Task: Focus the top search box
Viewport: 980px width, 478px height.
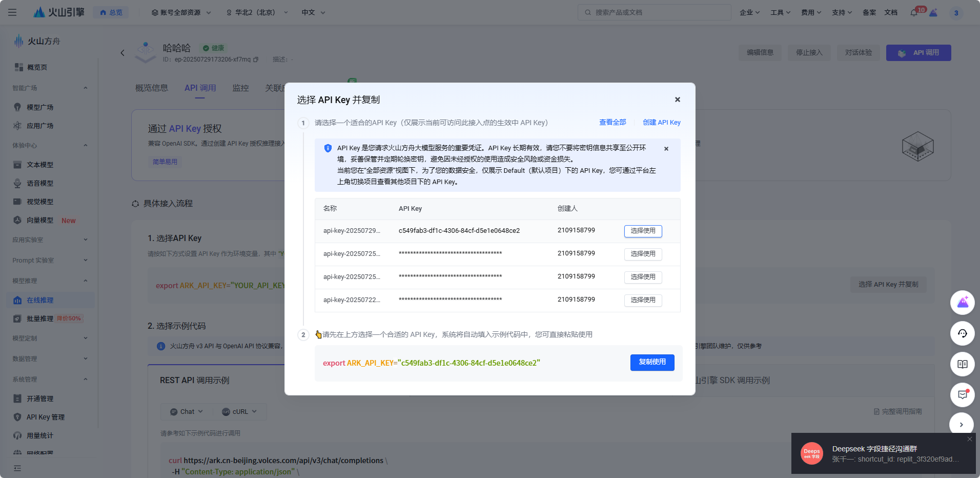Action: coord(655,12)
